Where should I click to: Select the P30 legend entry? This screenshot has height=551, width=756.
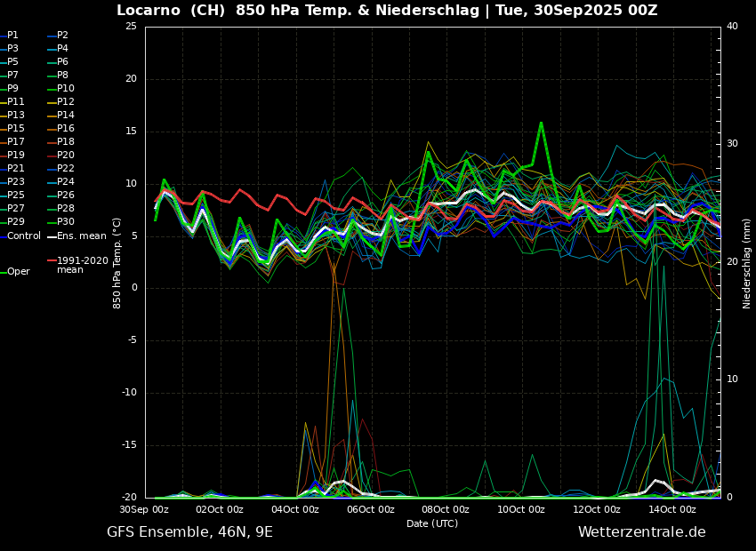point(66,222)
